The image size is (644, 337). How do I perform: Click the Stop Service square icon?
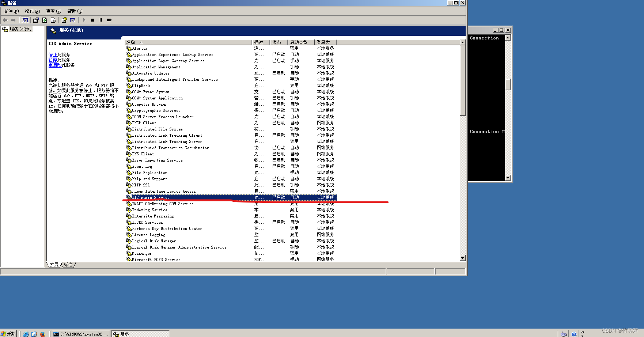[92, 20]
